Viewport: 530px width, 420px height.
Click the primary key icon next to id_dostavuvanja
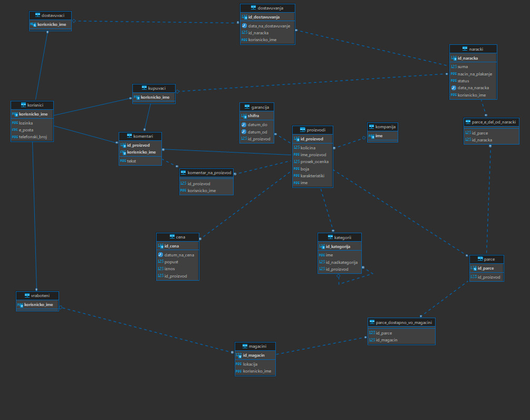tap(244, 17)
